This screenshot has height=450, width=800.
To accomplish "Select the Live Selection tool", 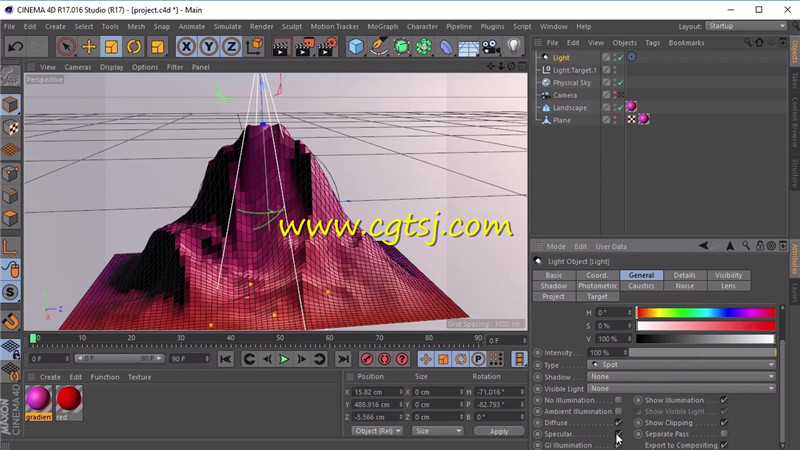I will (x=66, y=47).
